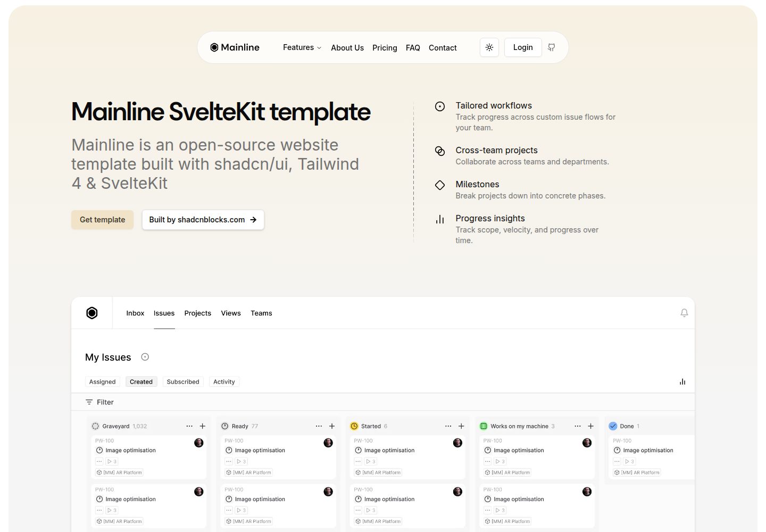Open Ready column more options menu
The image size is (766, 532).
tap(319, 426)
